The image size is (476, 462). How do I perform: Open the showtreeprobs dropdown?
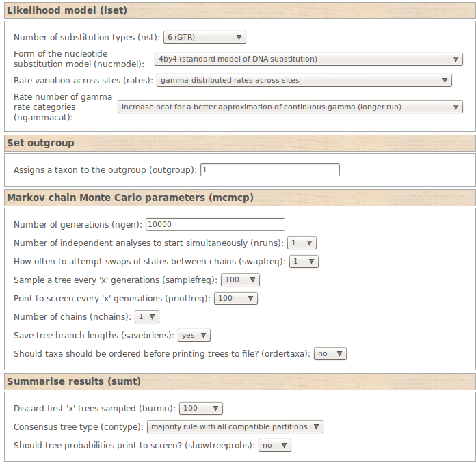point(274,446)
